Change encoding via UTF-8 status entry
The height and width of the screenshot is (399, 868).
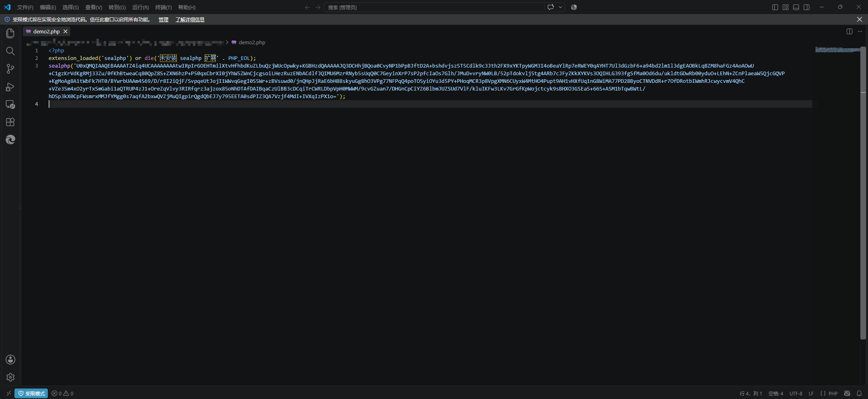point(796,393)
